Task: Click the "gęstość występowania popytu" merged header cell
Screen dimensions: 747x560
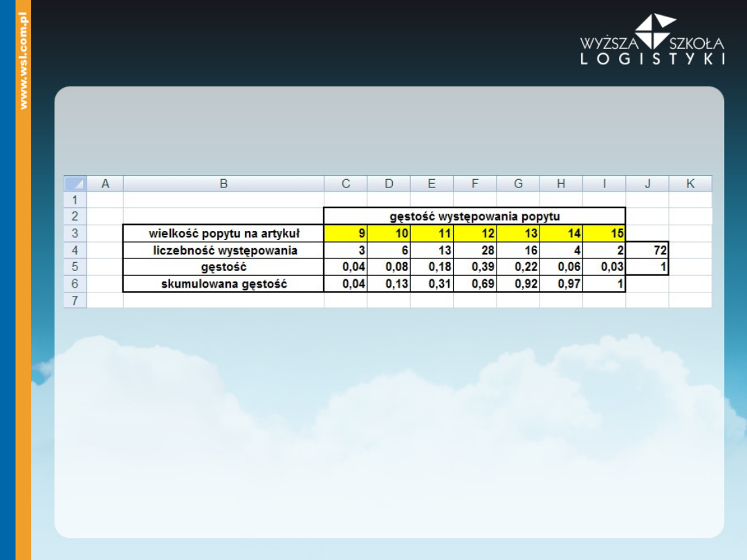Action: click(474, 216)
